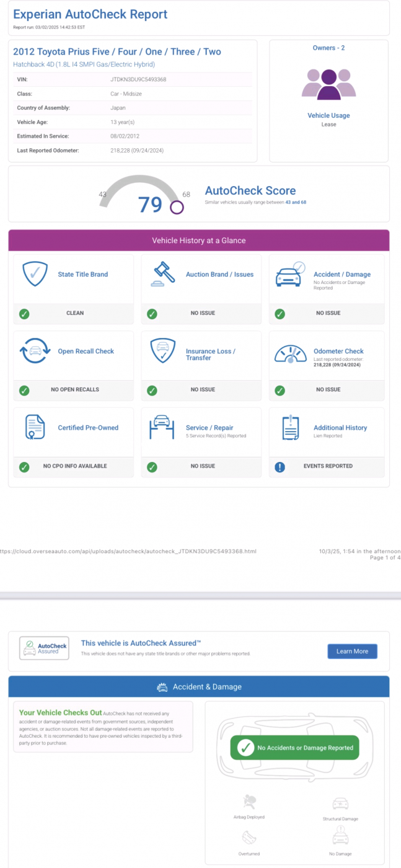
Task: Click the 5 Service Record(s) Reported note
Action: pos(216,436)
